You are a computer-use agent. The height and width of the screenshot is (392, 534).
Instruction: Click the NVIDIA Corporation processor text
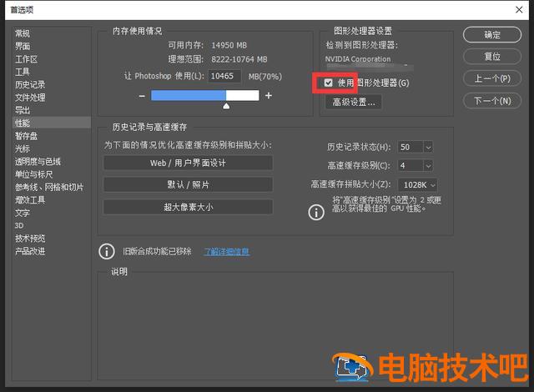click(358, 59)
